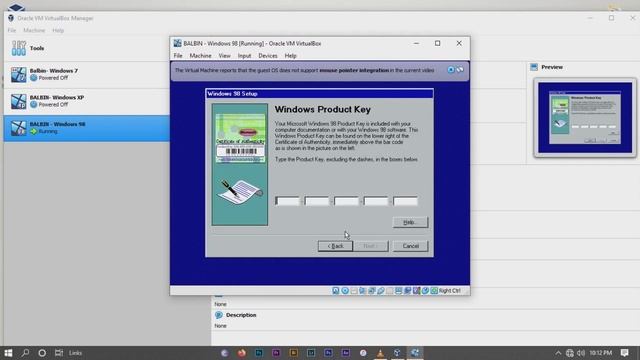The image size is (640, 360).
Task: Open Cortana from the taskbar
Action: pos(42,353)
